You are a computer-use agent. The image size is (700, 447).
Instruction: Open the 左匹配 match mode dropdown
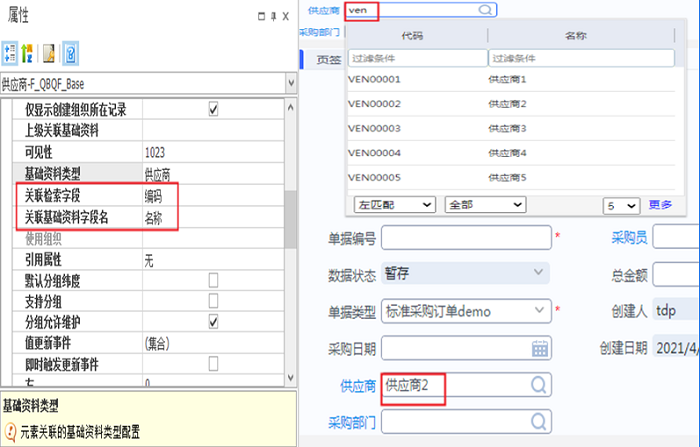point(395,205)
